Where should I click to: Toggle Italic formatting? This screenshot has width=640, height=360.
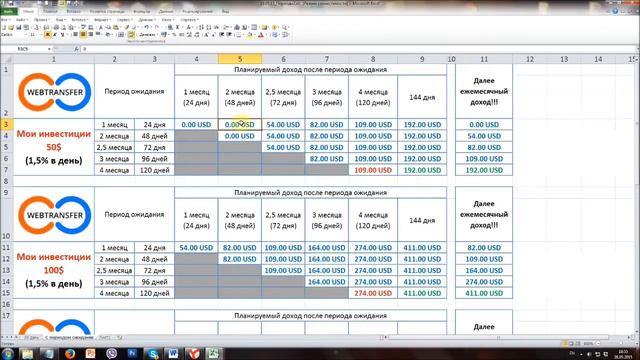tap(55, 35)
